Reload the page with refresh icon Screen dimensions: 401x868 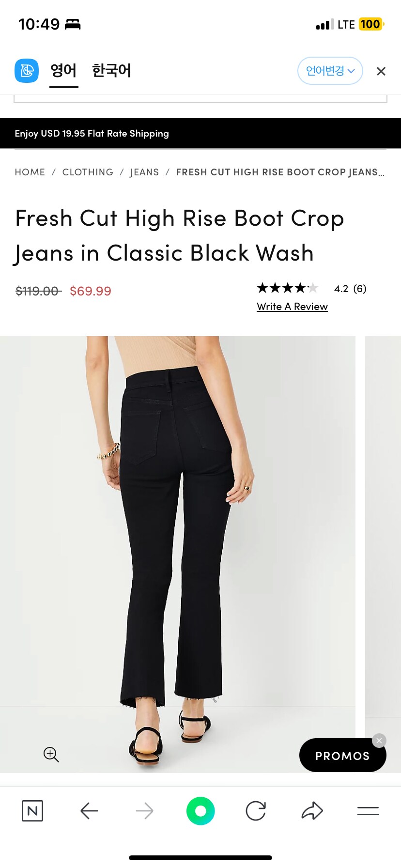tap(256, 810)
